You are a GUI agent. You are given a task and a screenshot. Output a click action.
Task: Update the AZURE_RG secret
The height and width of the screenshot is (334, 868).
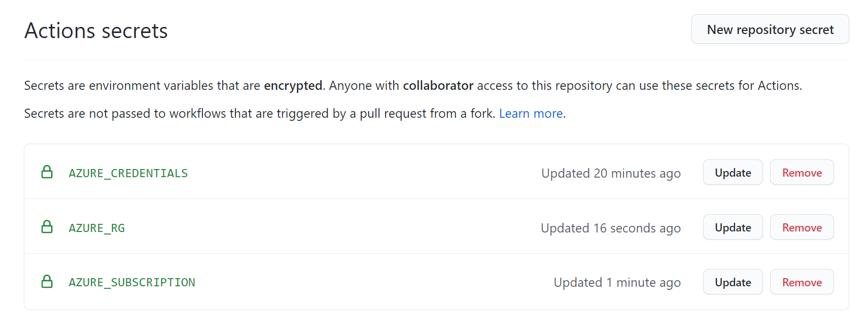pos(733,227)
